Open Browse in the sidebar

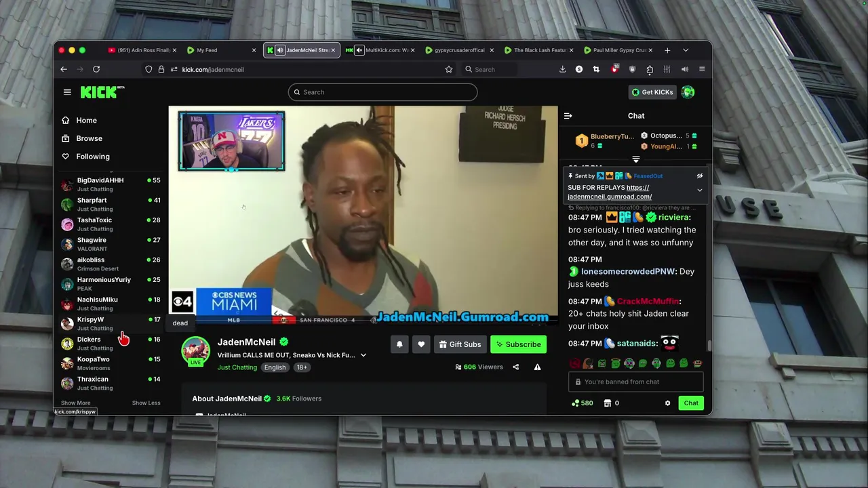[89, 138]
